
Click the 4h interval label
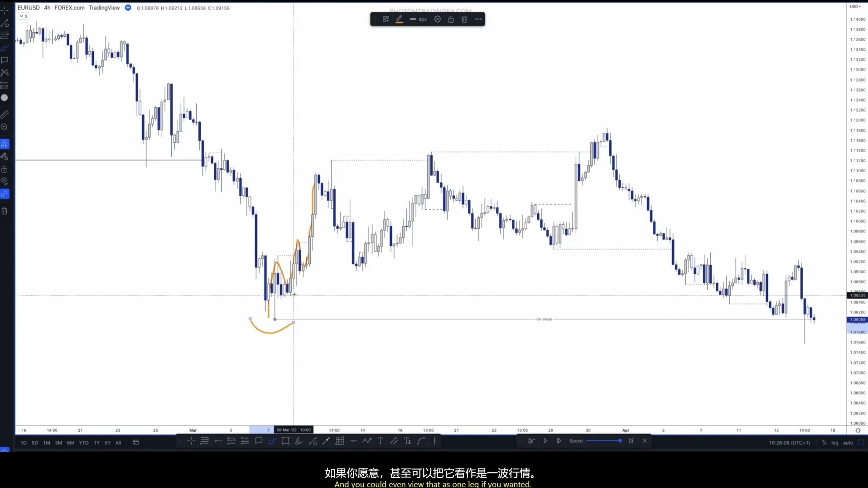(47, 8)
